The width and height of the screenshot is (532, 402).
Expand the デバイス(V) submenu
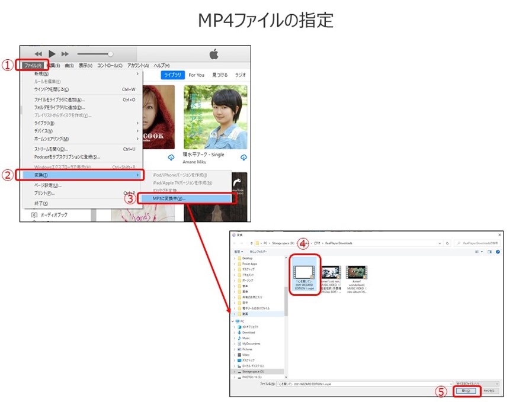pyautogui.click(x=82, y=131)
